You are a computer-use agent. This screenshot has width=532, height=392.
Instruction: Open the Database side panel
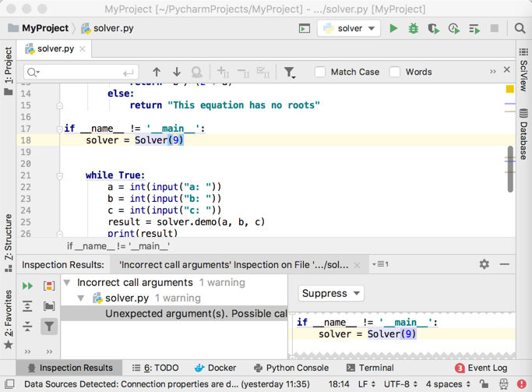[x=523, y=134]
